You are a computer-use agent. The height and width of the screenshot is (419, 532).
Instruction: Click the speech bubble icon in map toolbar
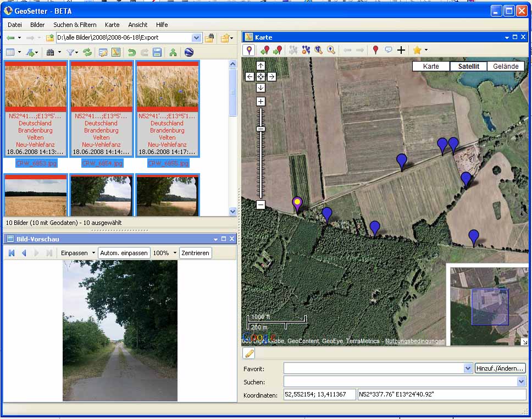[389, 50]
